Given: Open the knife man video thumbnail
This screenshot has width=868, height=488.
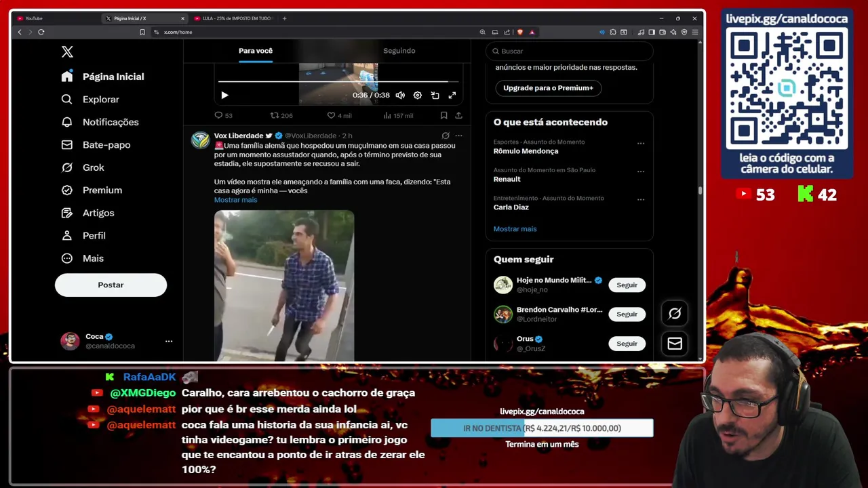Looking at the screenshot, I should tap(284, 285).
